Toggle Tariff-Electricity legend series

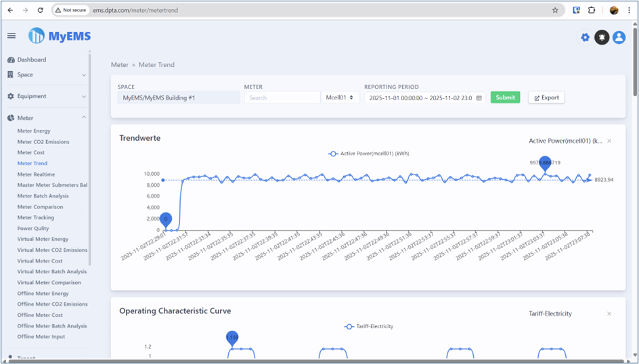click(x=368, y=326)
